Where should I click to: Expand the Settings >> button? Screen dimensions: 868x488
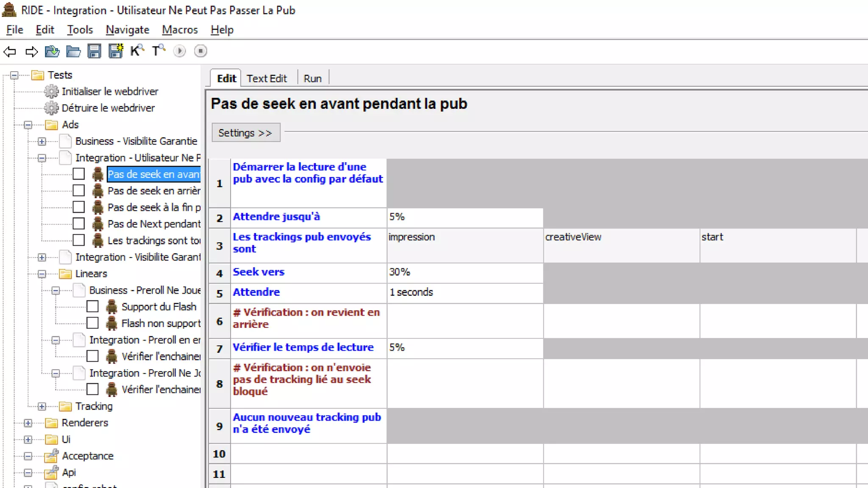[245, 133]
